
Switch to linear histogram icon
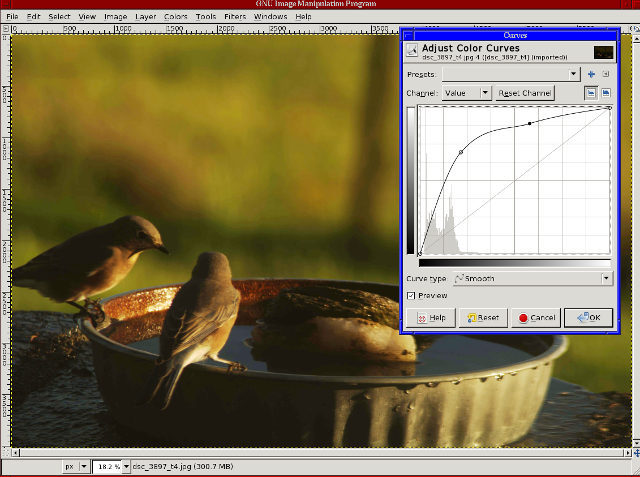591,93
